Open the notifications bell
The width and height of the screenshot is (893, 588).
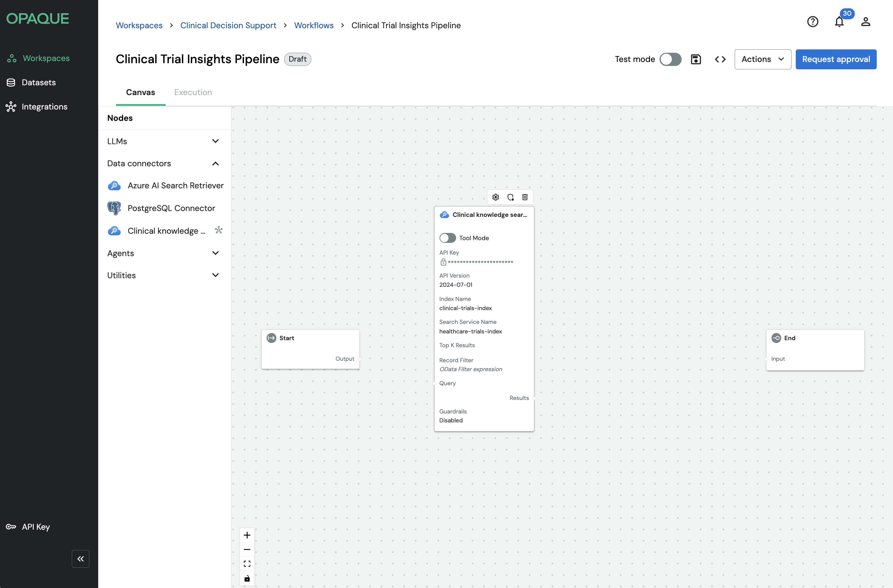(x=839, y=22)
